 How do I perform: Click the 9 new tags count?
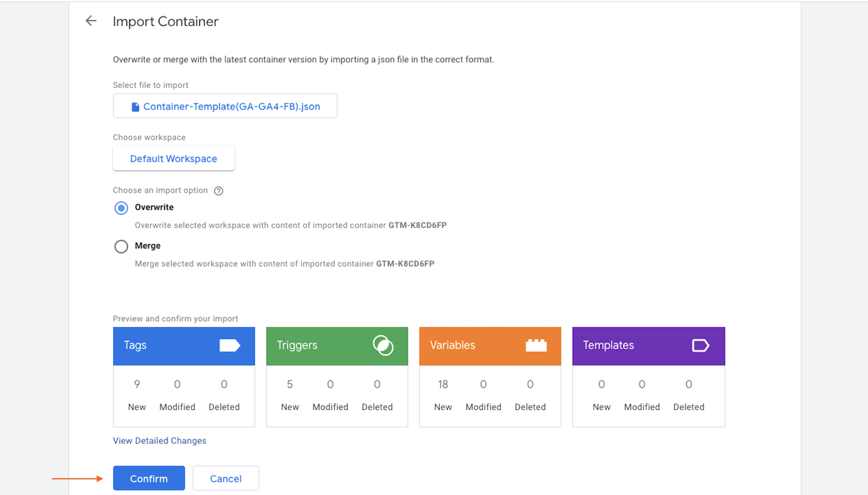click(137, 384)
